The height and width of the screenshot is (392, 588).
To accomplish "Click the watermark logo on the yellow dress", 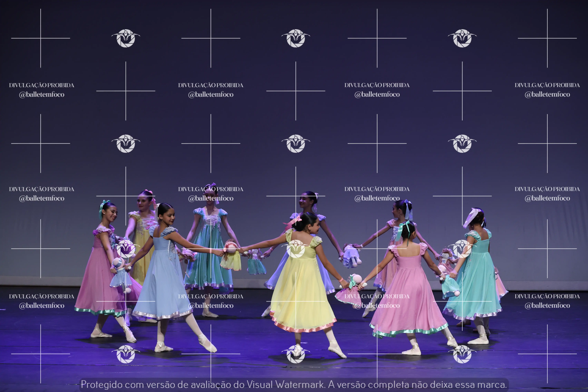I will coord(296,249).
